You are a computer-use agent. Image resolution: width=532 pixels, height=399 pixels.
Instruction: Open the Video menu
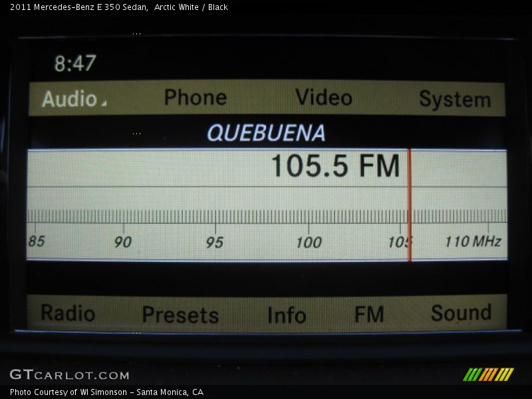click(324, 97)
